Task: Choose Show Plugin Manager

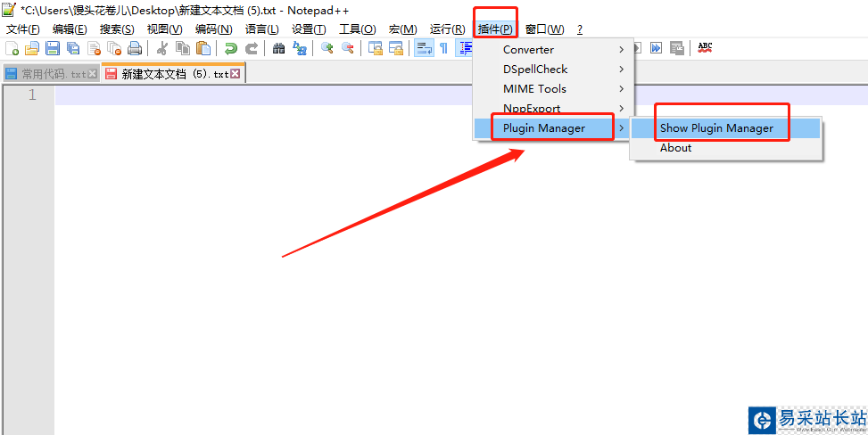Action: point(726,127)
